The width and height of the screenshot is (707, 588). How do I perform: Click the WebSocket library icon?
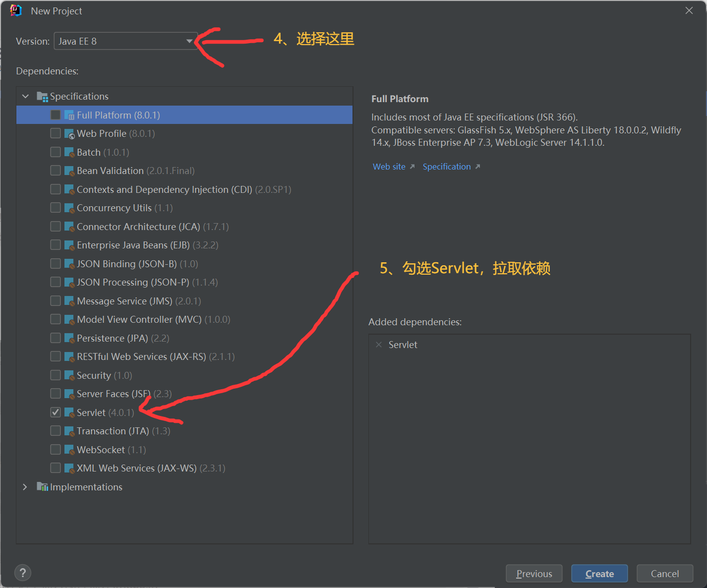pyautogui.click(x=69, y=450)
